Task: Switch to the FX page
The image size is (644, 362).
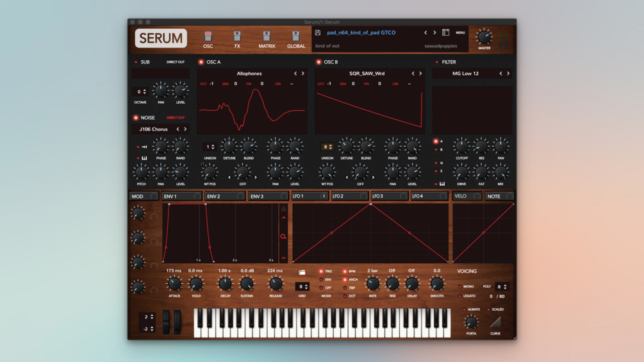Action: (x=237, y=40)
